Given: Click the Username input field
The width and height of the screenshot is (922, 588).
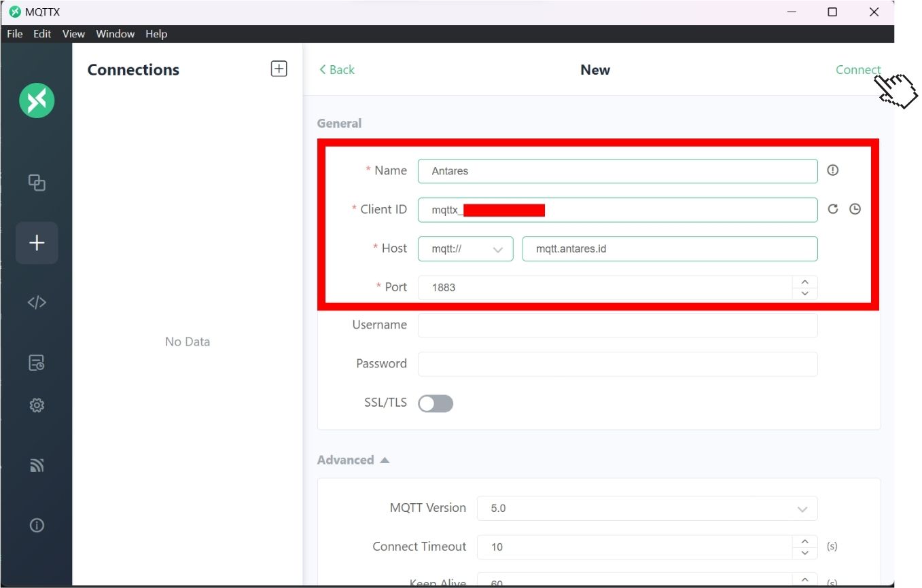Looking at the screenshot, I should click(618, 325).
